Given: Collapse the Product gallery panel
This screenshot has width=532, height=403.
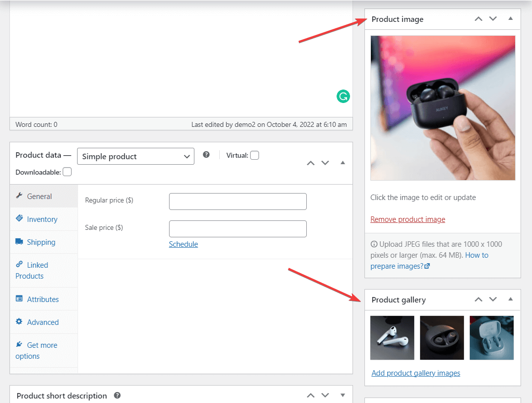Looking at the screenshot, I should [510, 299].
